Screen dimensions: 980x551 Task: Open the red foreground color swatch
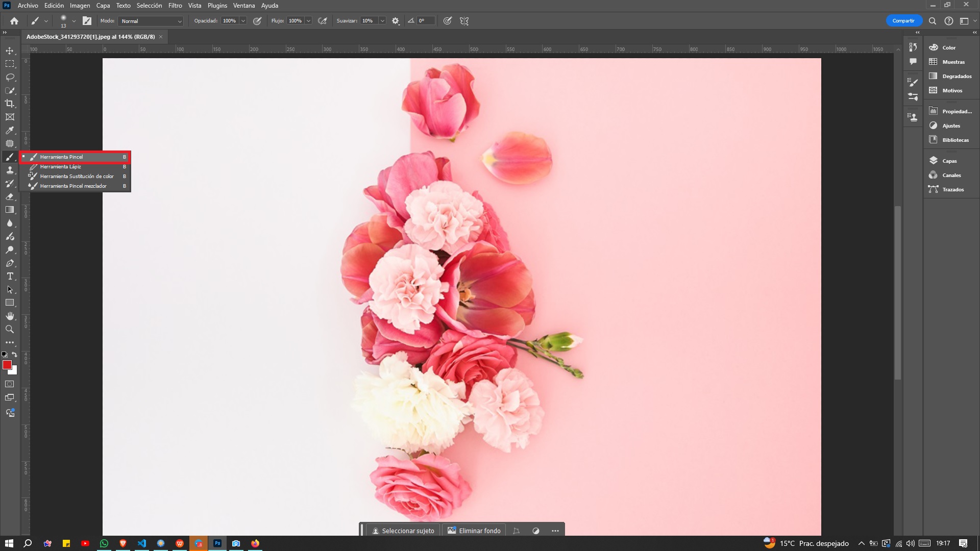(x=7, y=365)
